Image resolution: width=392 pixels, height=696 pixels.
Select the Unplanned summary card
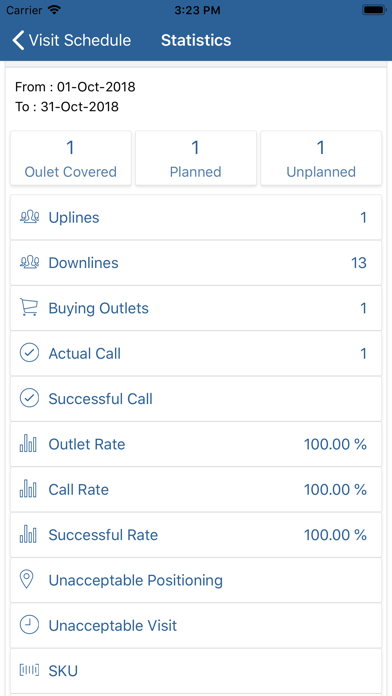coord(321,158)
